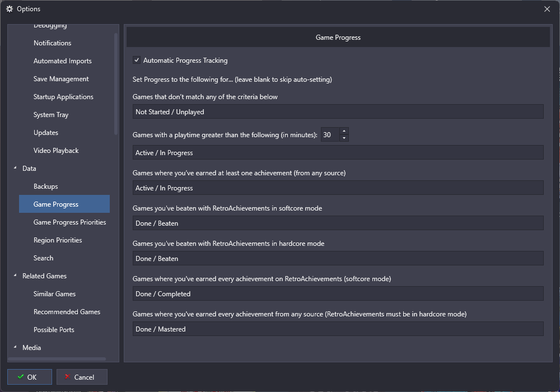Click the Options gear icon in title bar
This screenshot has width=560, height=392.
10,9
